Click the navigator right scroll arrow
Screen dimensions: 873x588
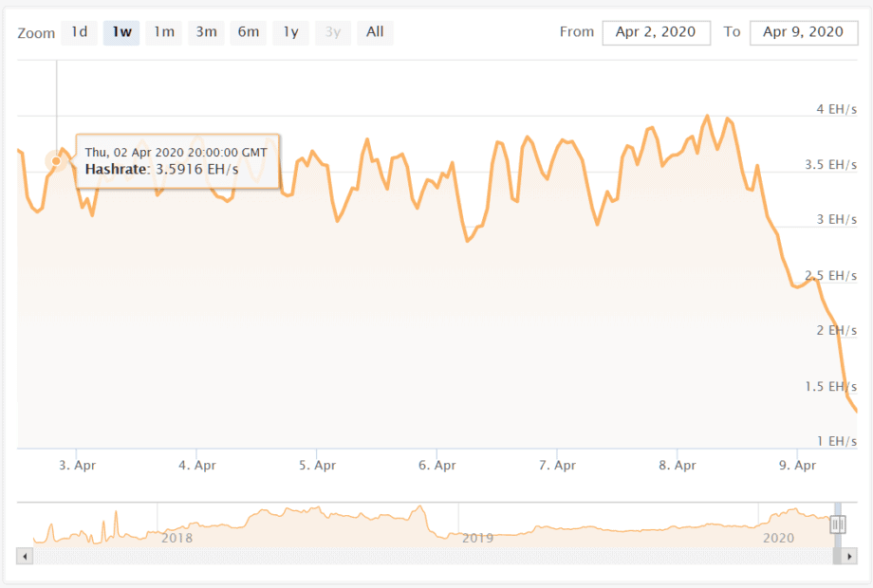(849, 556)
